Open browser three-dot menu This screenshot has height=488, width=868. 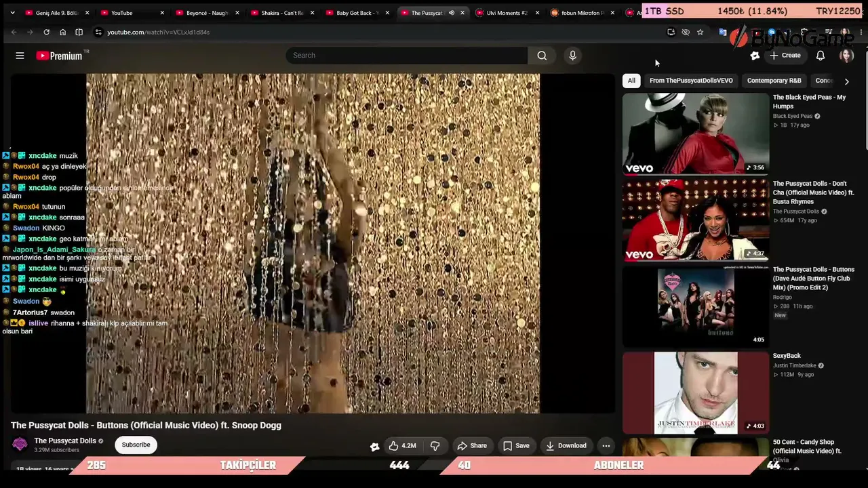pyautogui.click(x=861, y=32)
